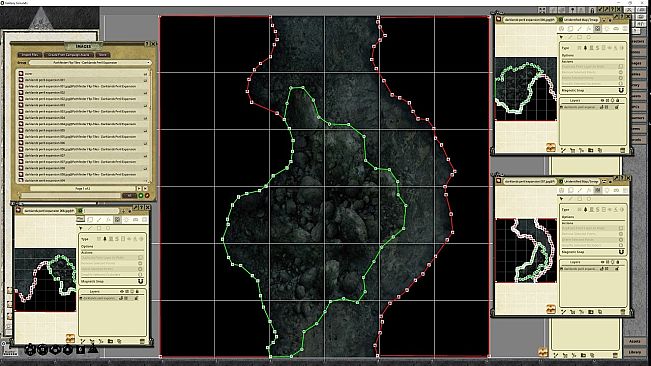Choose circle shape tool in bottom-left window
651x366 pixels.
(x=108, y=228)
